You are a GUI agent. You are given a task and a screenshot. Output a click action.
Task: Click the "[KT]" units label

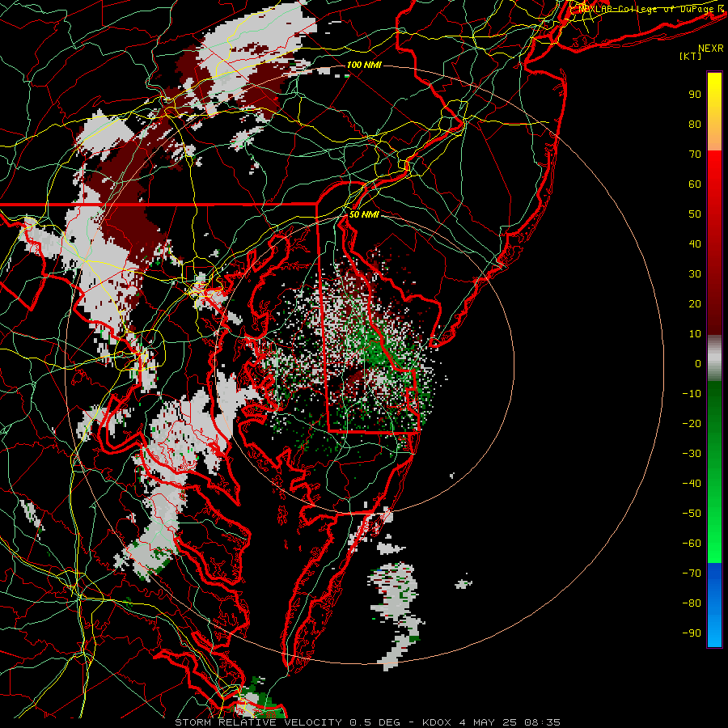691,56
